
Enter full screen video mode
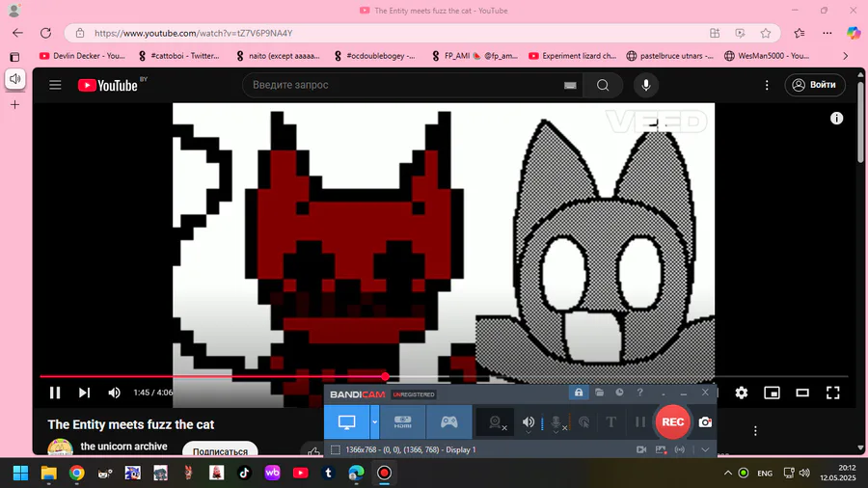pos(832,393)
